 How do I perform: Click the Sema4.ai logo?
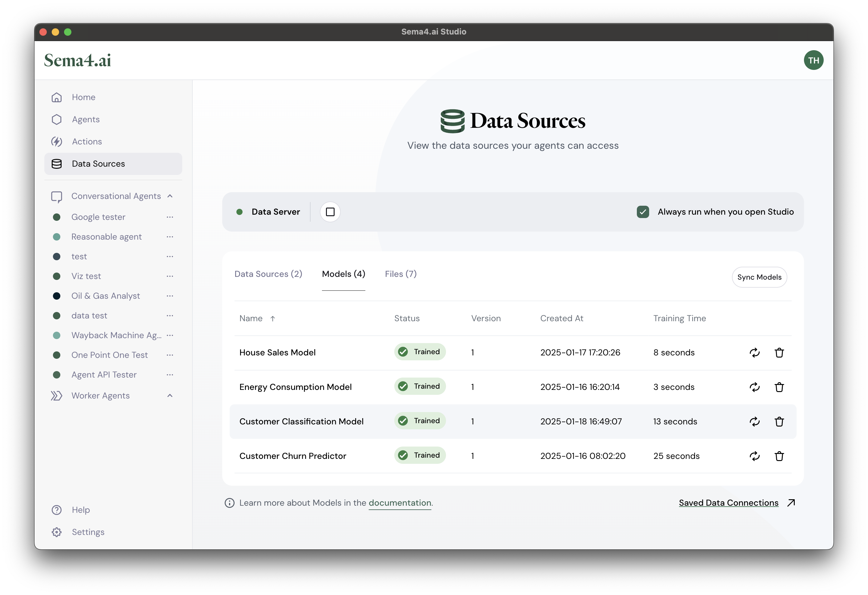[77, 61]
